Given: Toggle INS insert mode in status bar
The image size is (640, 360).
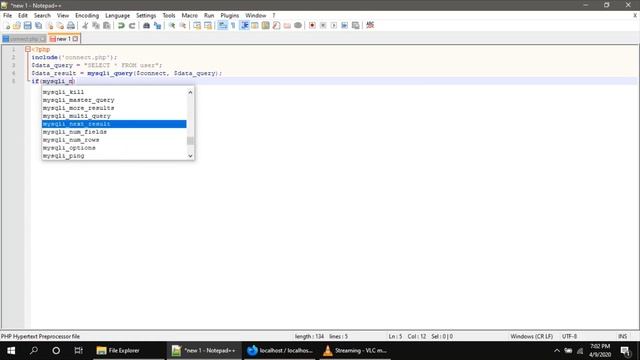Looking at the screenshot, I should (x=622, y=336).
